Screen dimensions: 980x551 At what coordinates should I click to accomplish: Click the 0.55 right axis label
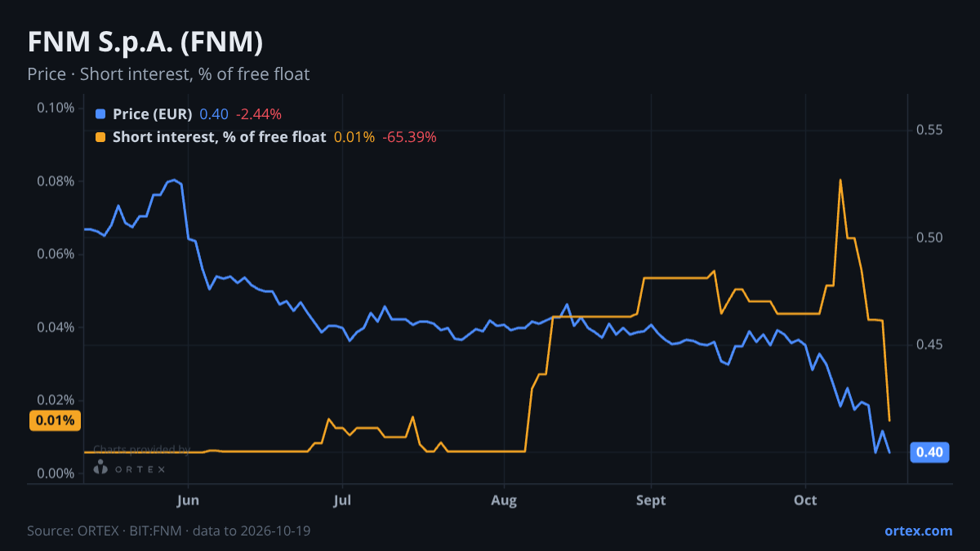pos(929,130)
